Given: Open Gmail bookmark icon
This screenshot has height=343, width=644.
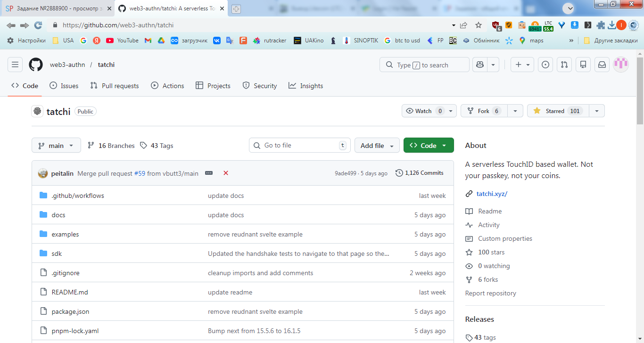Looking at the screenshot, I should tap(148, 41).
